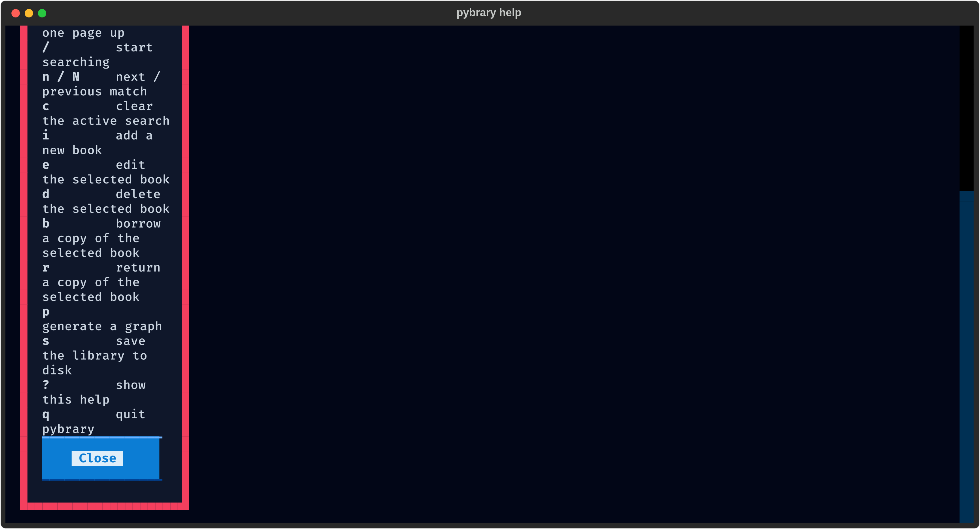Click 'this help' text line
Image resolution: width=980 pixels, height=529 pixels.
76,400
